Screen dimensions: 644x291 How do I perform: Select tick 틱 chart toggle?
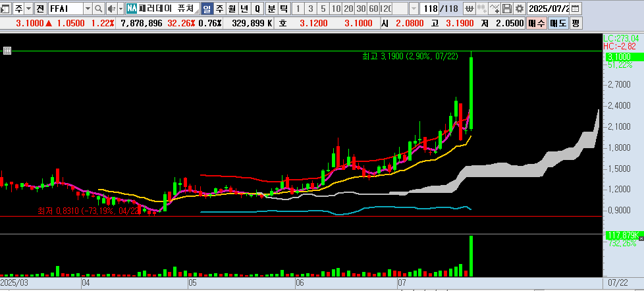tap(284, 8)
